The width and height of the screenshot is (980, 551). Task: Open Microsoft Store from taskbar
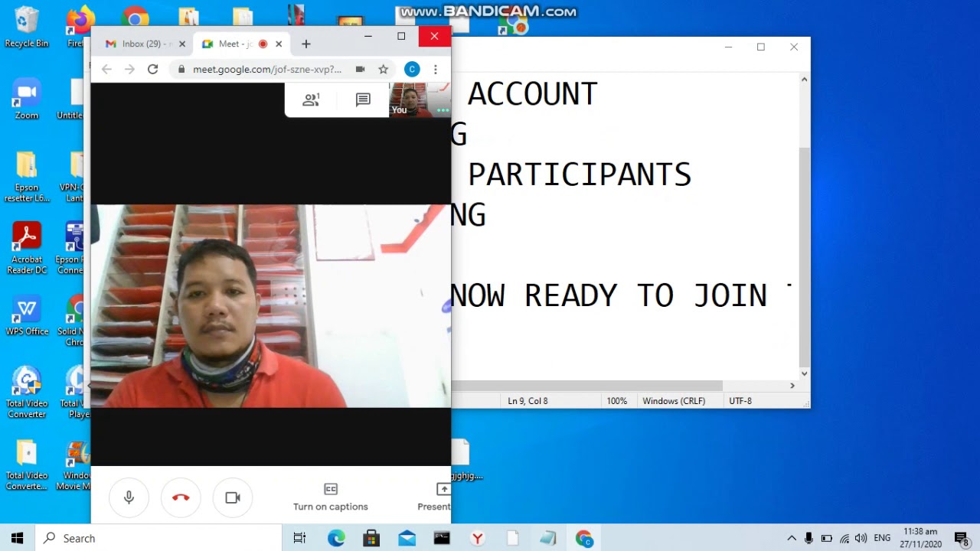[371, 538]
